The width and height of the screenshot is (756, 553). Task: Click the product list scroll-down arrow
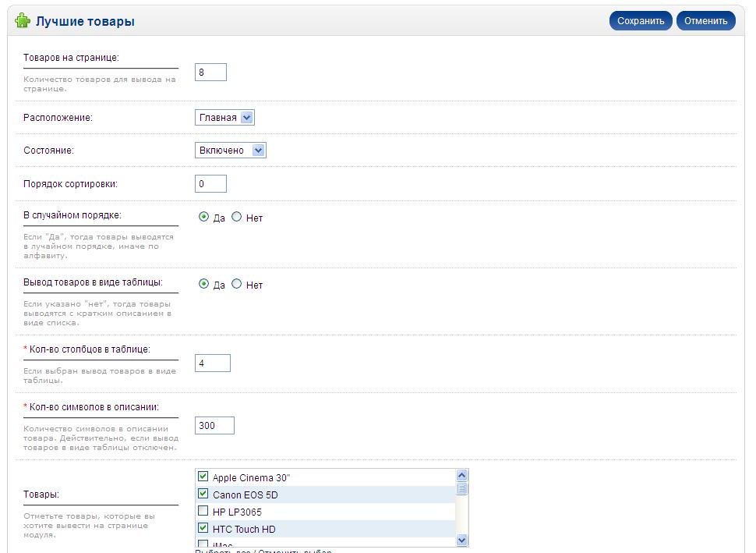click(461, 540)
